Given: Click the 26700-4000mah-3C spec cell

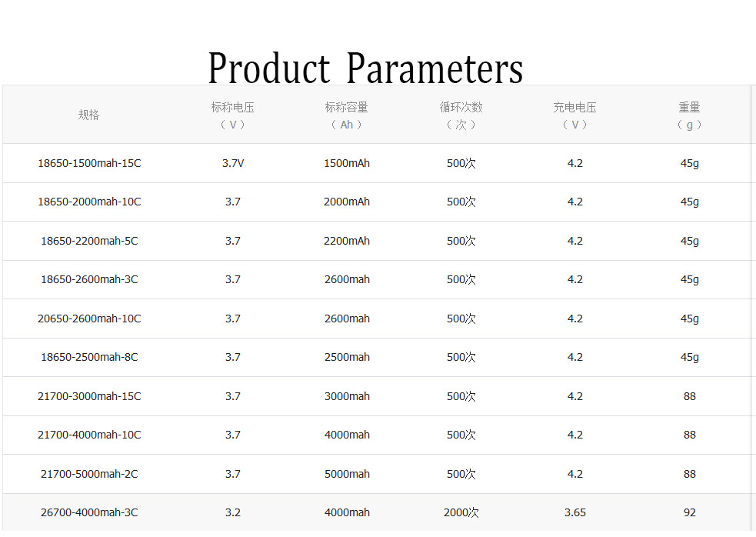Looking at the screenshot, I should pyautogui.click(x=89, y=512).
